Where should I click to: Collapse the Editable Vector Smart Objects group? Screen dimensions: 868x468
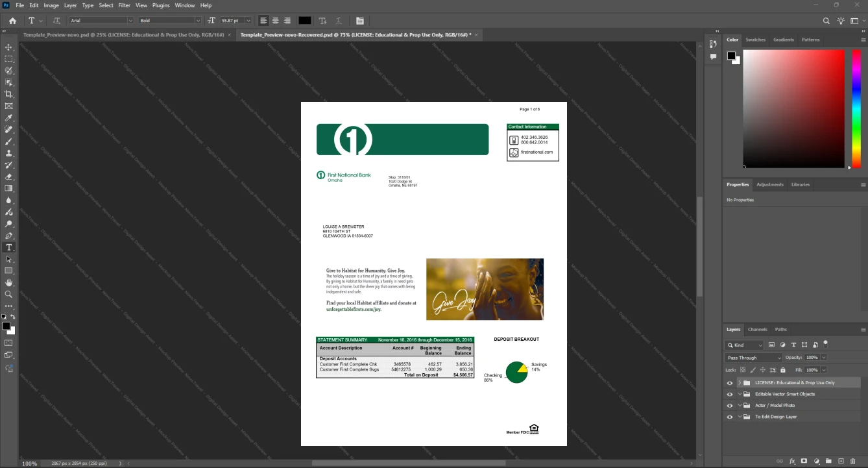click(x=740, y=394)
